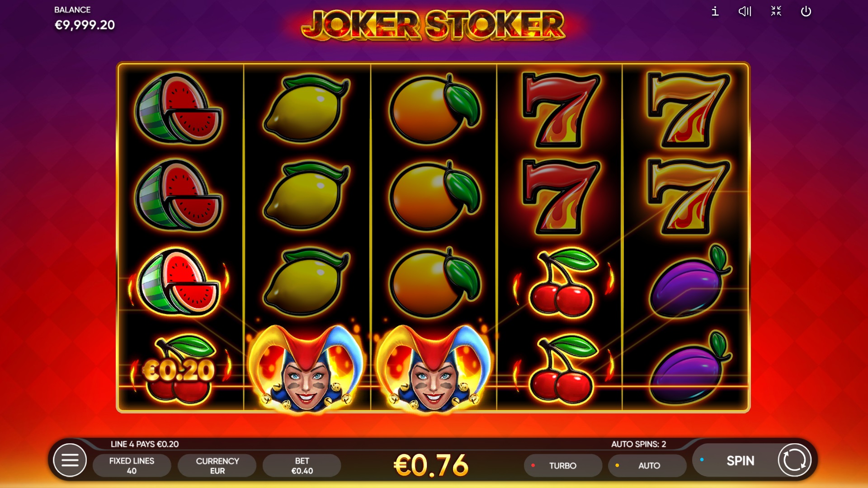Toggle Turbo mode
868x488 pixels.
(x=563, y=465)
